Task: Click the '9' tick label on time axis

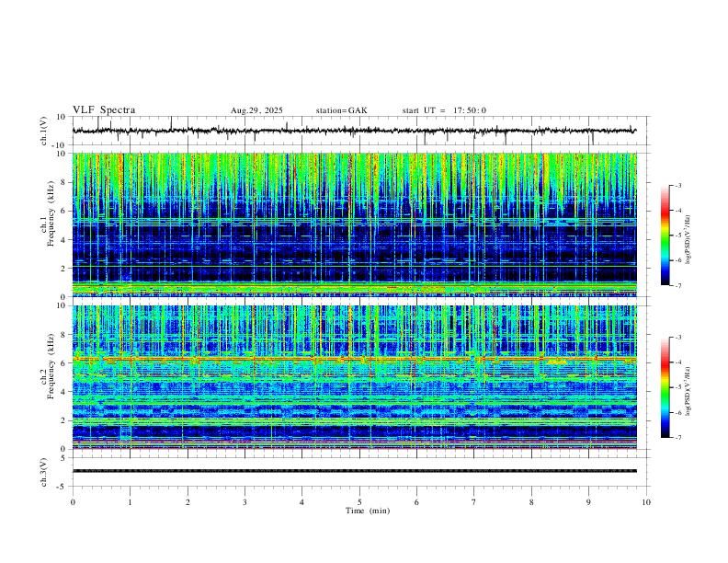Action: click(588, 502)
